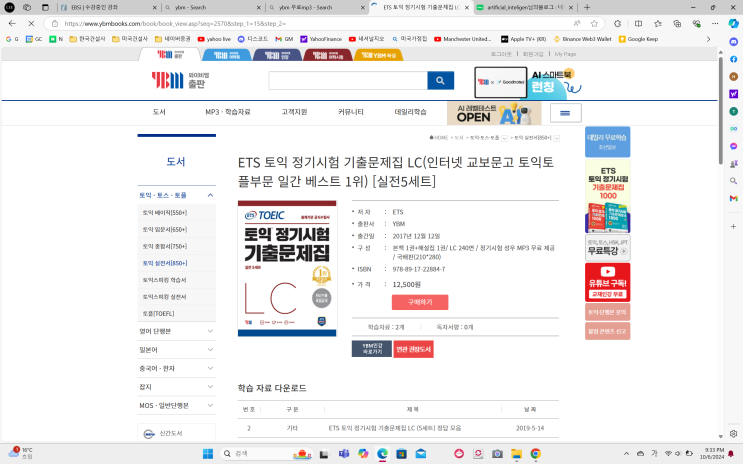Image resolution: width=743 pixels, height=464 pixels.
Task: Open Camera app in taskbar
Action: 497,454
